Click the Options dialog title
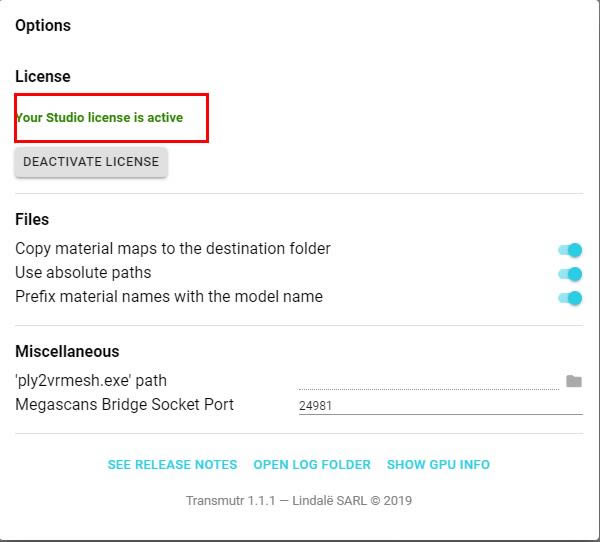600x542 pixels. coord(43,26)
